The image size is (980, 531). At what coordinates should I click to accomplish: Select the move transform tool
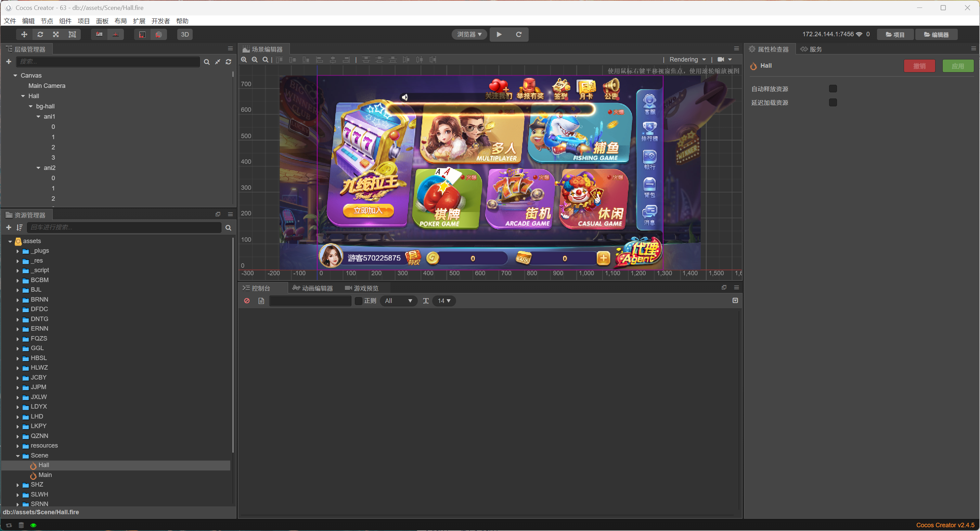(24, 34)
